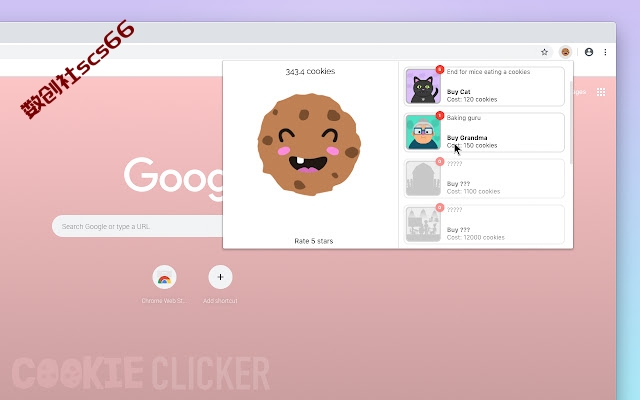Click the locked 1100 cookies item thumbnail

click(x=423, y=178)
